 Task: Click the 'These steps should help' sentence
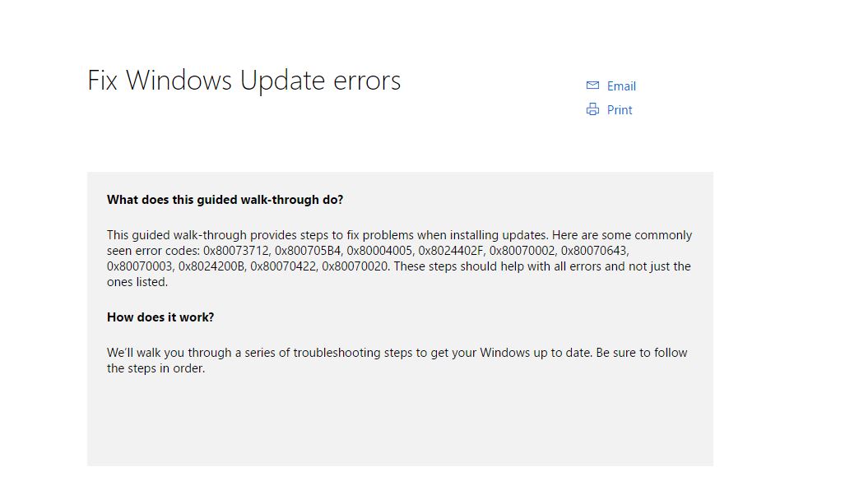(x=535, y=266)
